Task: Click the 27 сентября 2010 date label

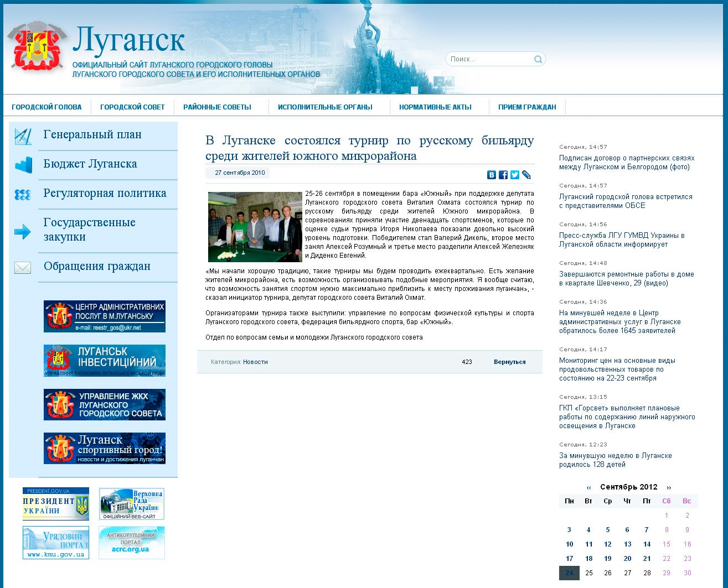Action: click(240, 173)
